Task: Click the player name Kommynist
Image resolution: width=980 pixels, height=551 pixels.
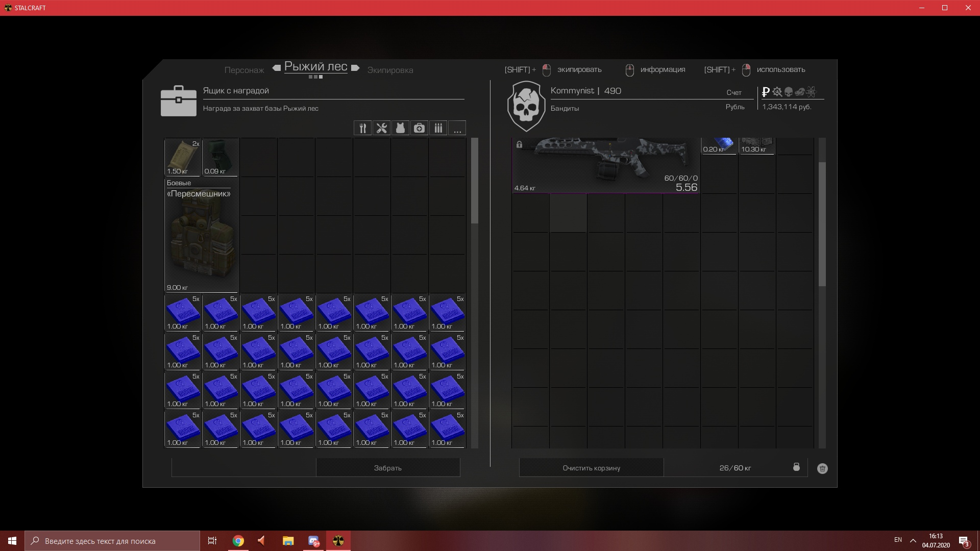Action: click(x=572, y=91)
